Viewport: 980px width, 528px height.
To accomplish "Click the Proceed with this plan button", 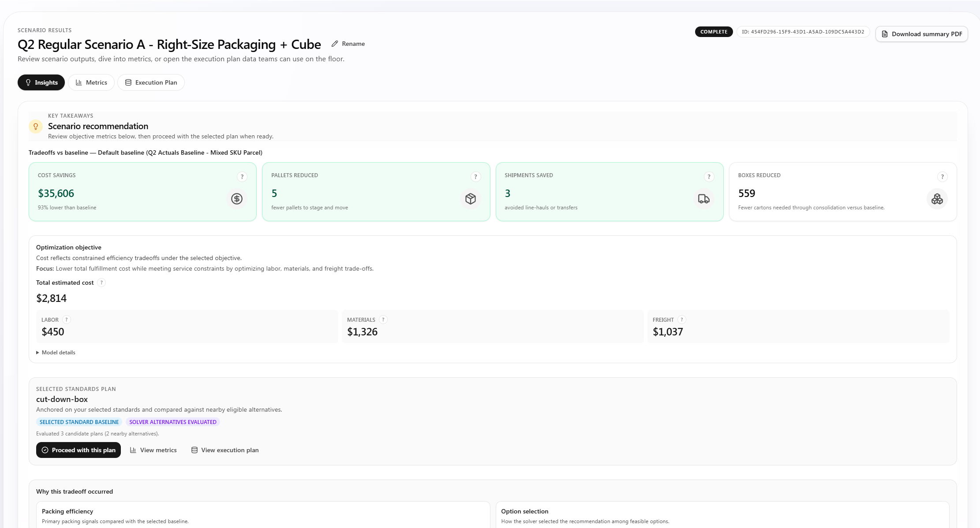I will click(78, 450).
